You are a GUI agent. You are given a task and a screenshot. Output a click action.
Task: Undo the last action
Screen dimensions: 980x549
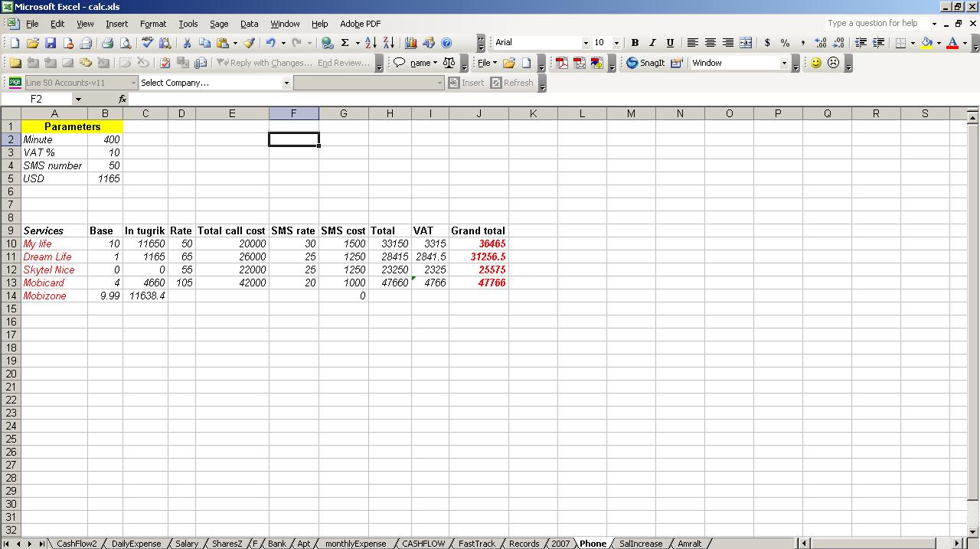pos(271,43)
